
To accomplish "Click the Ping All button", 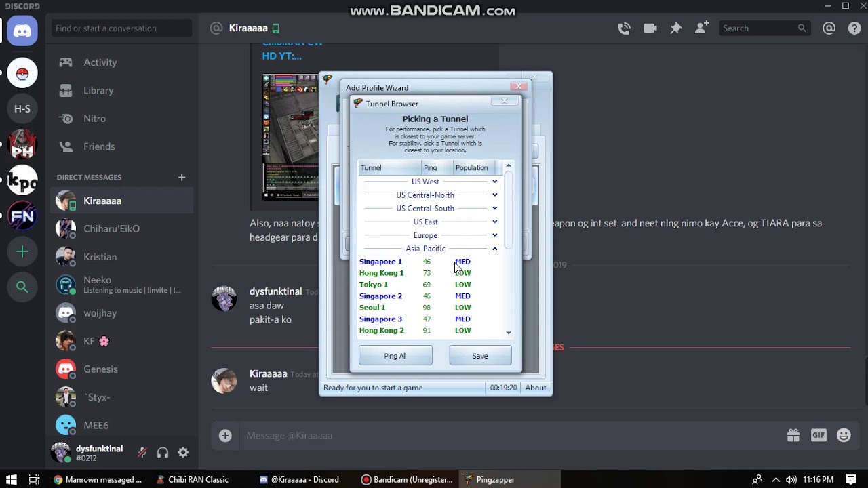I will pyautogui.click(x=395, y=356).
